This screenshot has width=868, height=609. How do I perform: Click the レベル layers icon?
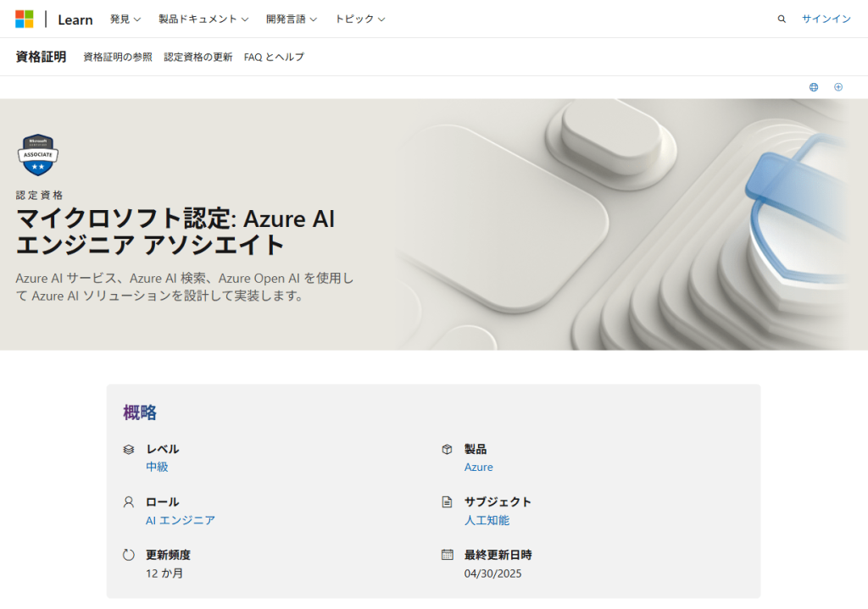[x=129, y=449]
